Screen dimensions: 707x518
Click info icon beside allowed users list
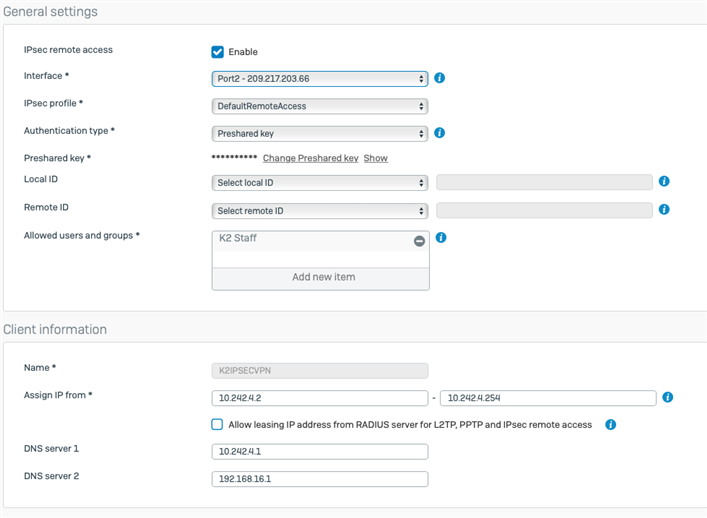point(441,238)
